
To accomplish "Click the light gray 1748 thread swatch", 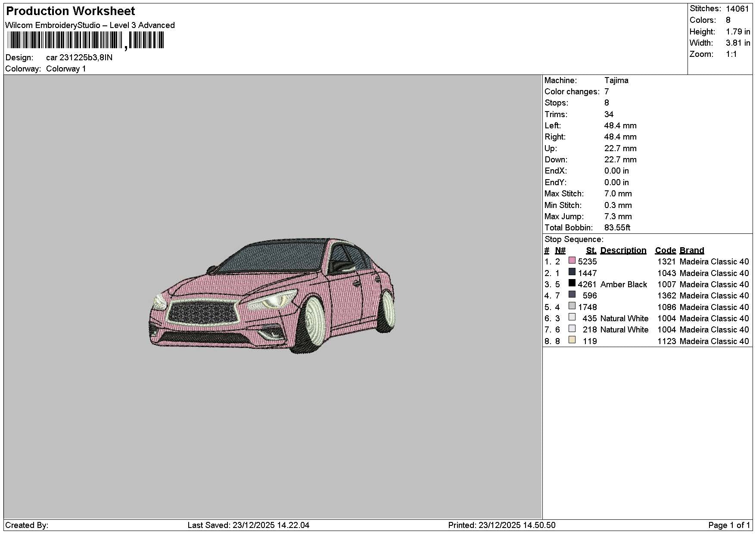I will [572, 306].
